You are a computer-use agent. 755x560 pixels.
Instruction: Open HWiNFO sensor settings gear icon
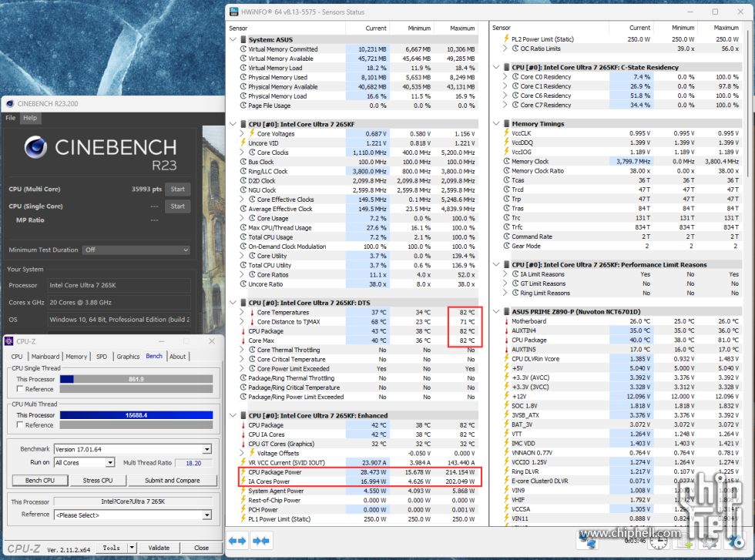pos(710,542)
